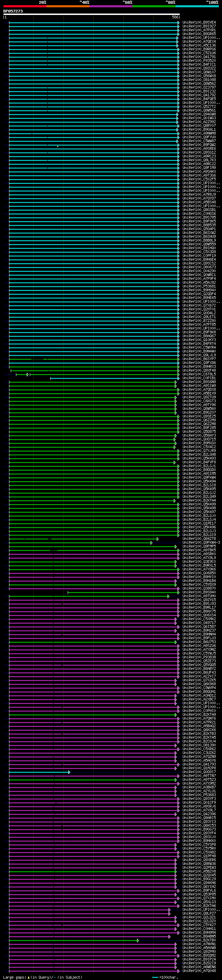
Task: Click the Large gaps legend text
Action: 43,977
